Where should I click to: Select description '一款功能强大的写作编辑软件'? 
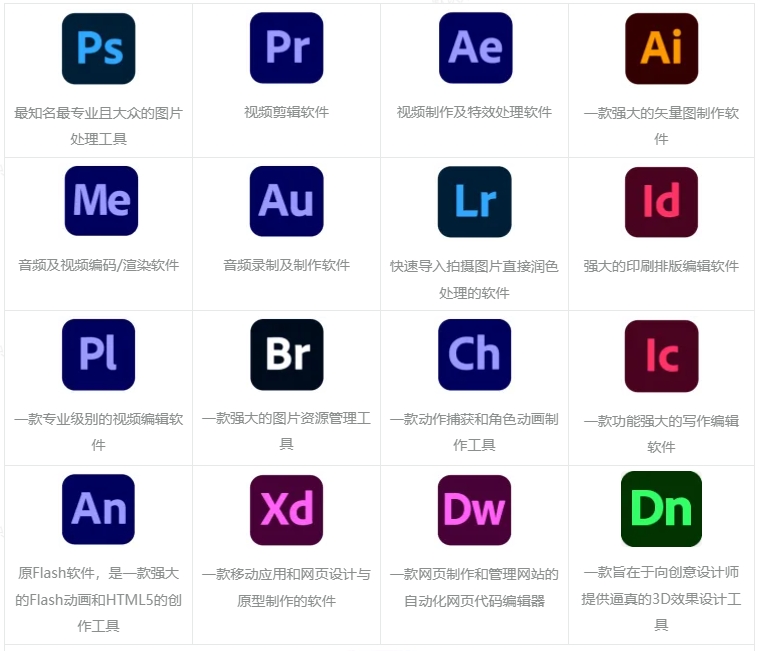click(x=662, y=434)
